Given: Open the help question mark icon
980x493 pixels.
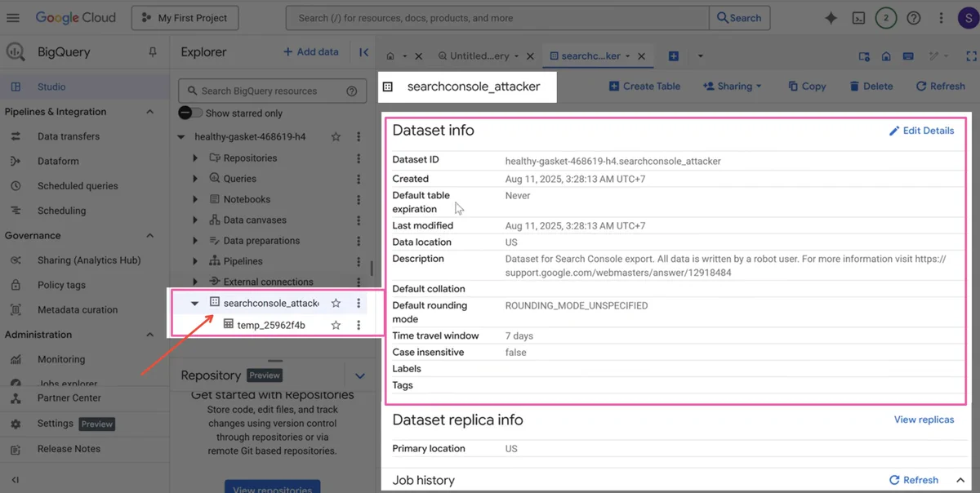Looking at the screenshot, I should (914, 18).
